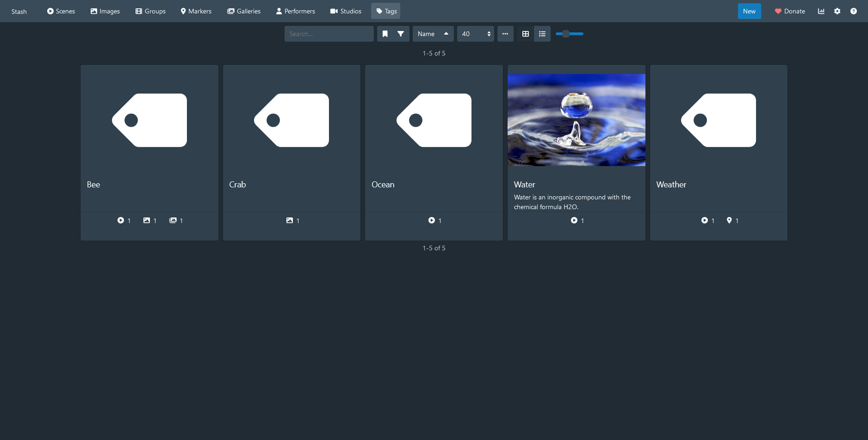The height and width of the screenshot is (440, 868).
Task: Go to the Scenes tab
Action: (x=61, y=11)
